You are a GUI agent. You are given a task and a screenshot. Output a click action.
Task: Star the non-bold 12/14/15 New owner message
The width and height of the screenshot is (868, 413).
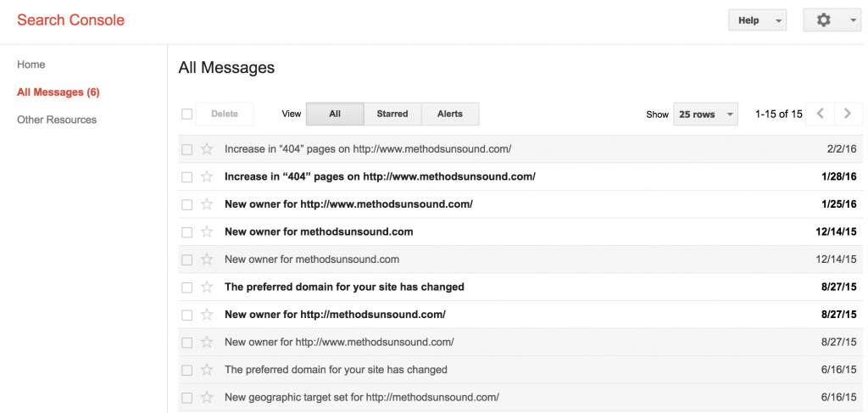click(x=207, y=260)
